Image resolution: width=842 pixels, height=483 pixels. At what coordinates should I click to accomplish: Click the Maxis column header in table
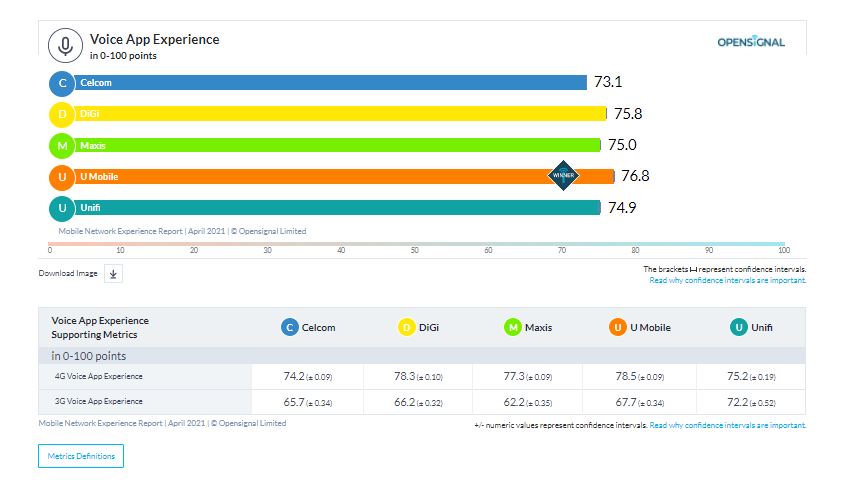pos(528,327)
